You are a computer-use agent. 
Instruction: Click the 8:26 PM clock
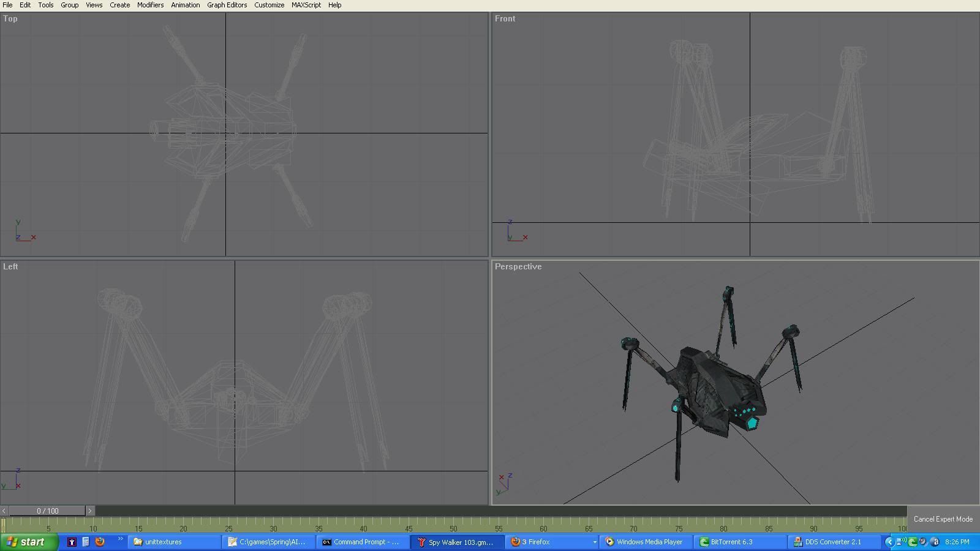click(x=957, y=542)
